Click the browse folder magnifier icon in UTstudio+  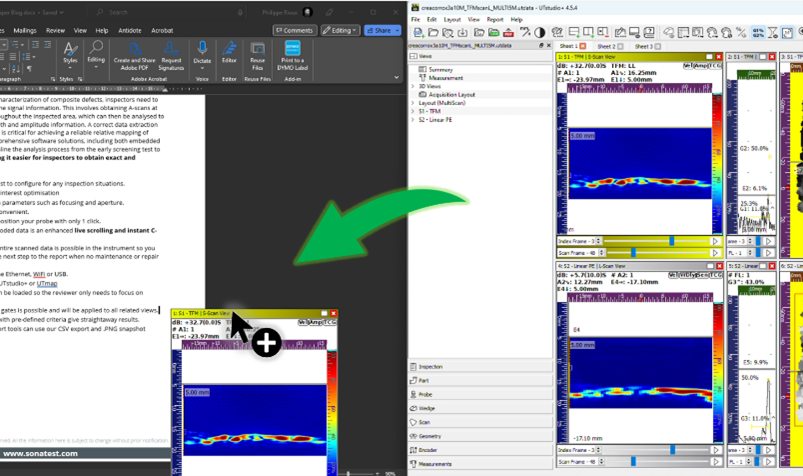pos(448,32)
